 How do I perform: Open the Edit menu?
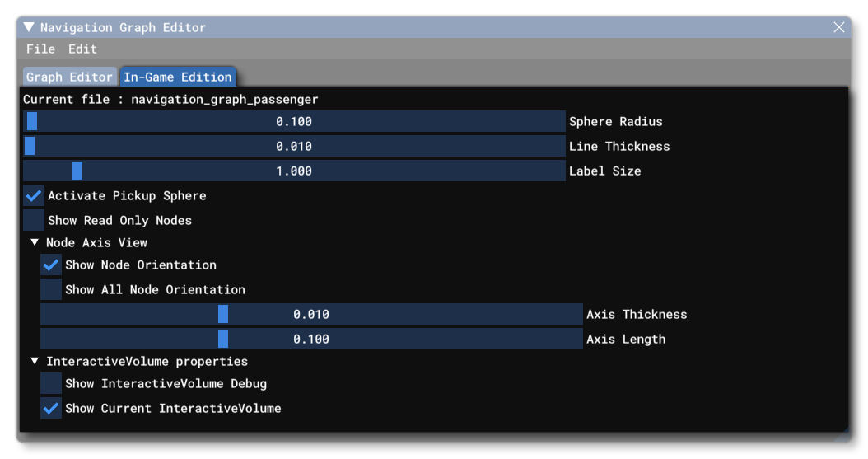(x=82, y=49)
